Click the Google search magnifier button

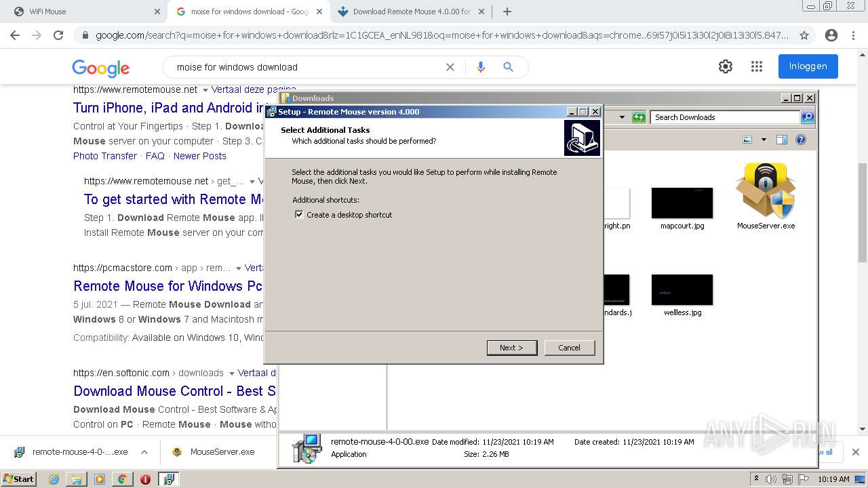point(508,67)
